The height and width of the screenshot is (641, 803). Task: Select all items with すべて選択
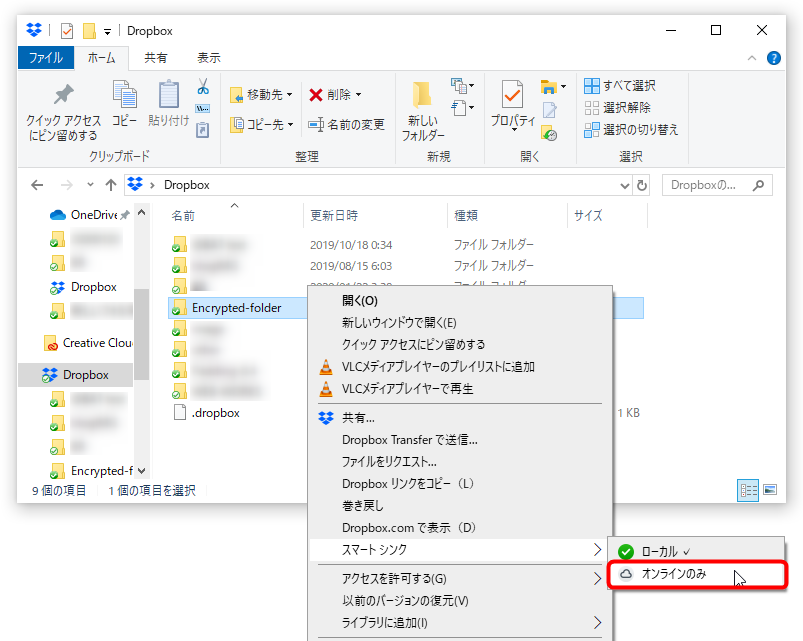click(620, 86)
